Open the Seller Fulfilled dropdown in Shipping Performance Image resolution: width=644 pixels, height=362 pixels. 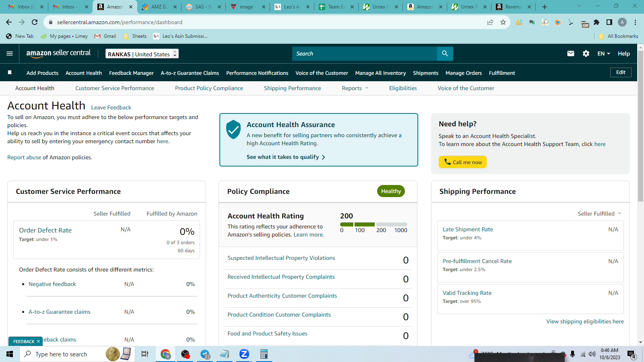click(600, 214)
